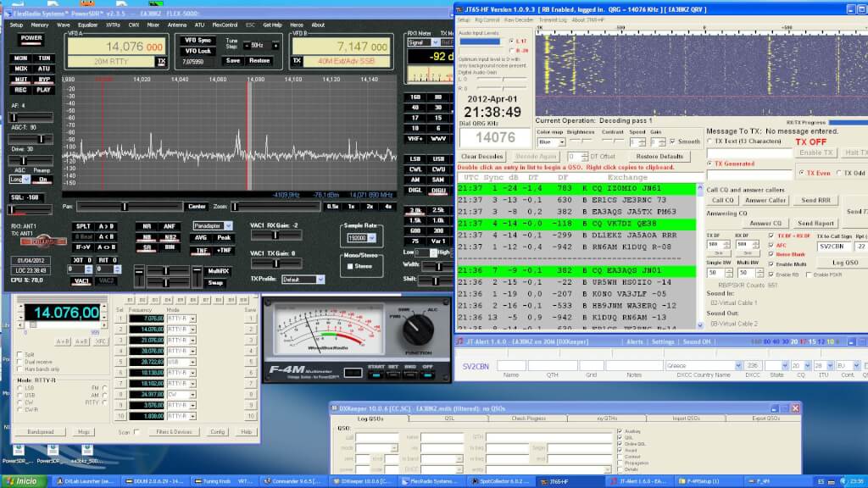Toggle the Smooth checkbox in JT65-HF

672,141
